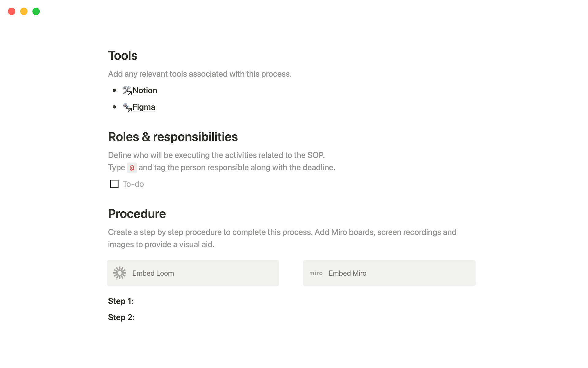This screenshot has width=588, height=368.
Task: Click the red @ inline code chip
Action: [132, 168]
